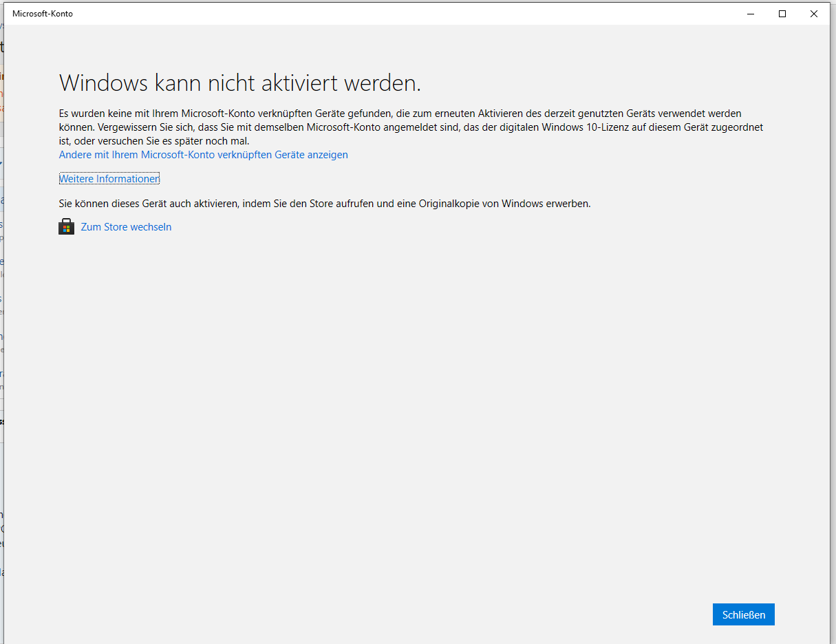This screenshot has width=836, height=644.
Task: Click the Schließen button
Action: [x=744, y=614]
